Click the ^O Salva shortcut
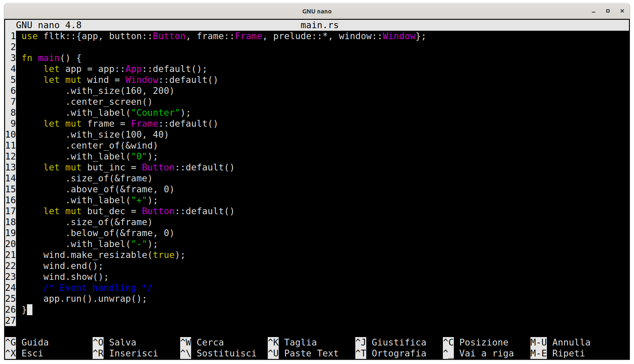Viewport: 634px width, 364px height. click(x=115, y=343)
